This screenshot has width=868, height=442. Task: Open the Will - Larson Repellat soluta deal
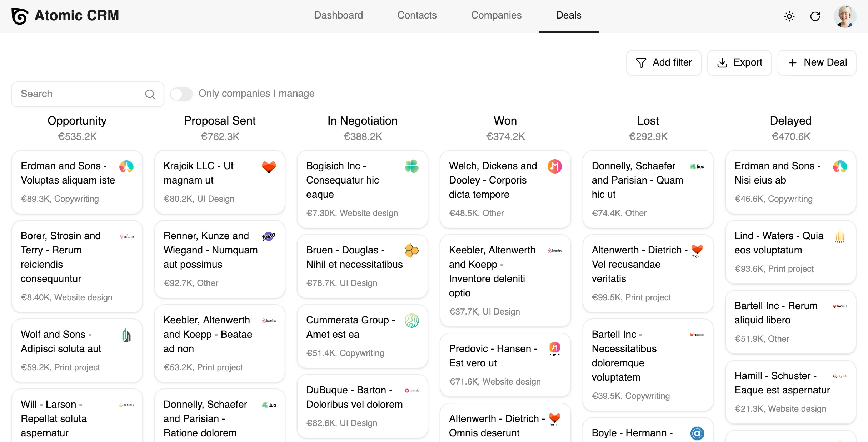point(77,416)
